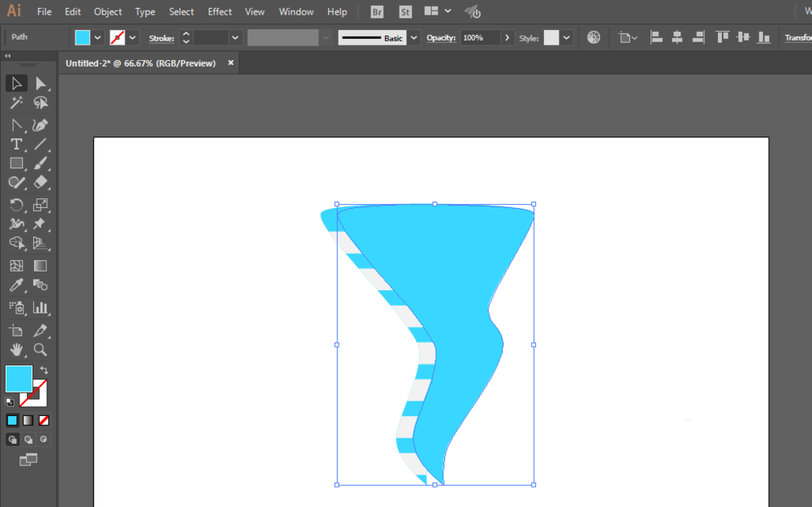Open the Basic brush definition dropdown

pos(414,38)
